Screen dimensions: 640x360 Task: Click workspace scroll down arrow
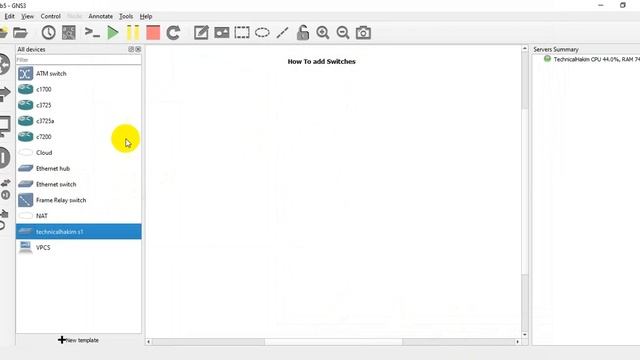524,335
